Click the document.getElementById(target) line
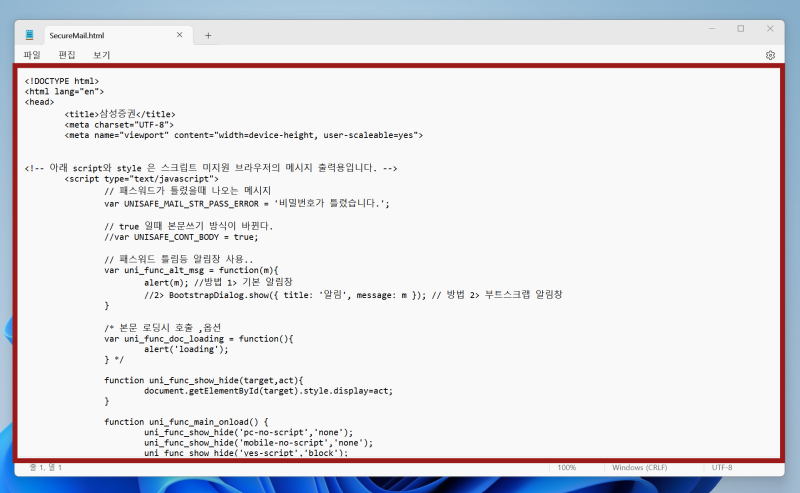This screenshot has height=493, width=800. 268,391
